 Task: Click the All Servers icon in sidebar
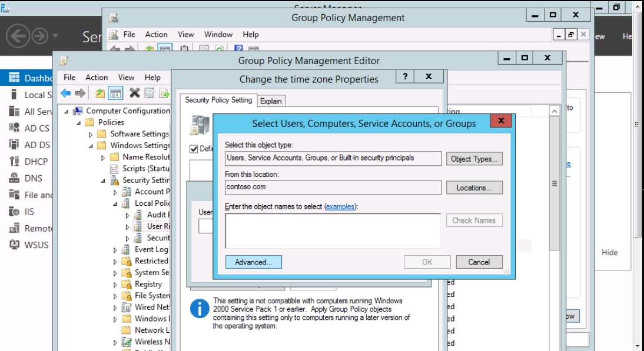pyautogui.click(x=14, y=112)
